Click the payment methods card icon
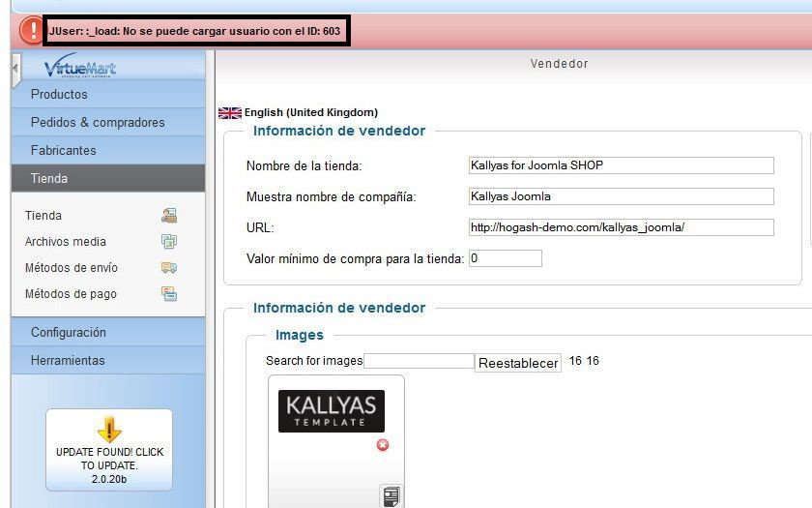Viewport: 812px width, 508px height. pyautogui.click(x=169, y=294)
